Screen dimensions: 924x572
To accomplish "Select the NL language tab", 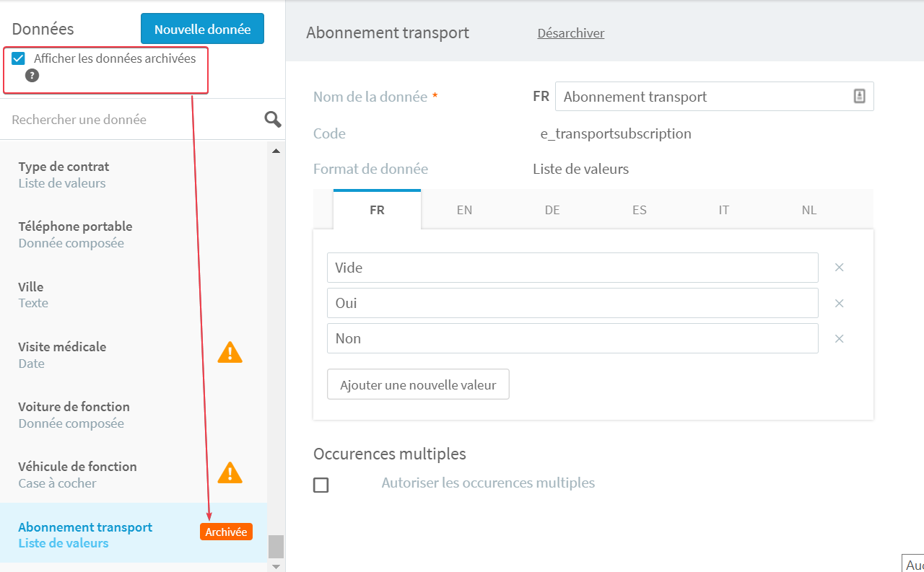I will (809, 210).
